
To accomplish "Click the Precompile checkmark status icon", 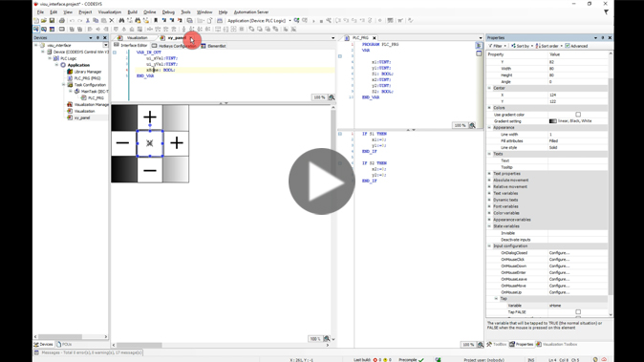I will (x=421, y=359).
